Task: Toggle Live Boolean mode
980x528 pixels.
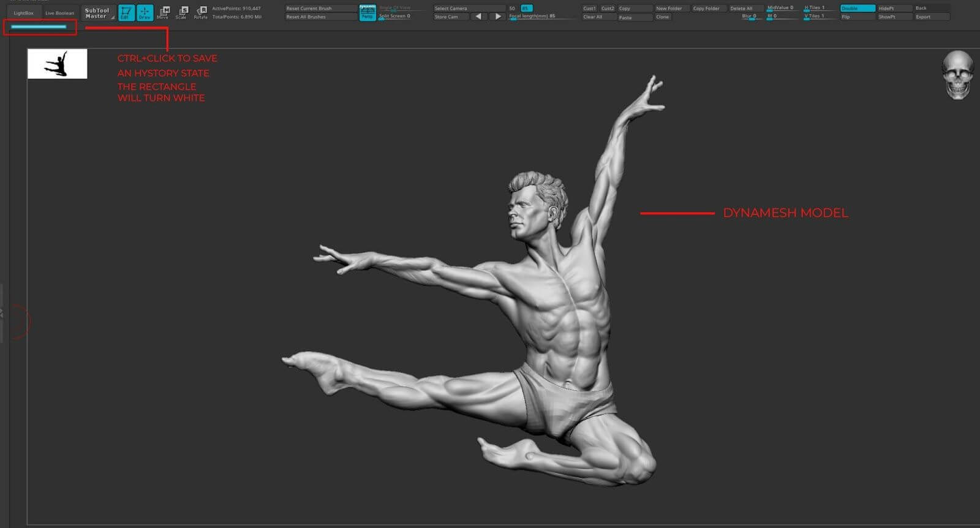Action: coord(59,13)
